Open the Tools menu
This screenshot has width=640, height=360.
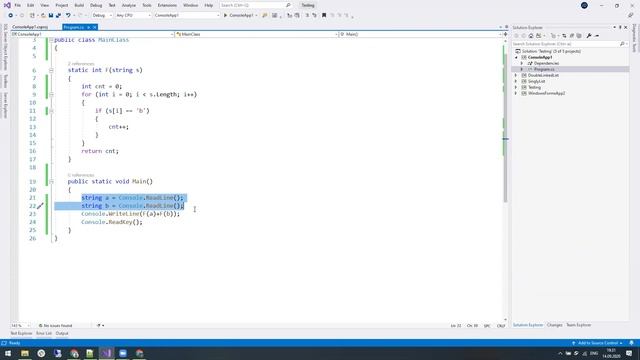147,5
